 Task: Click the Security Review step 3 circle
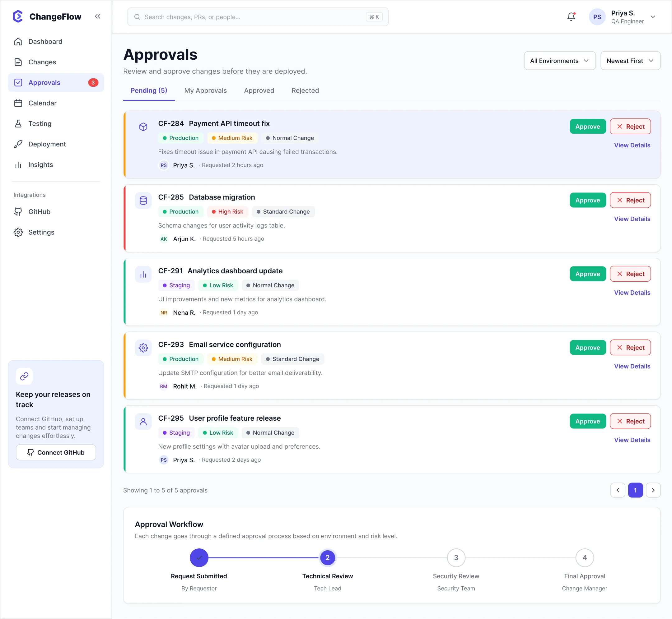point(456,558)
